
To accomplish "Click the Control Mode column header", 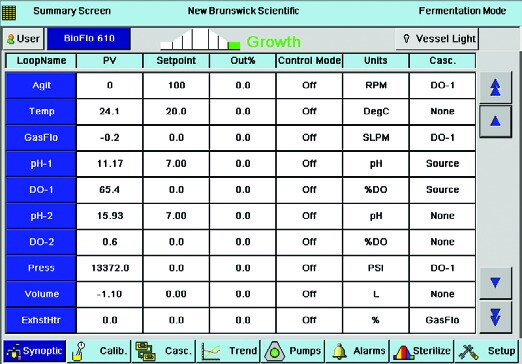I will [x=309, y=61].
